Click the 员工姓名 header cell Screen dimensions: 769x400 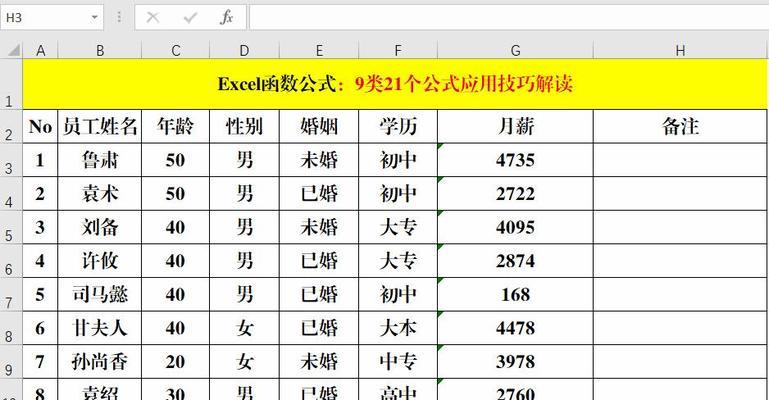click(100, 126)
